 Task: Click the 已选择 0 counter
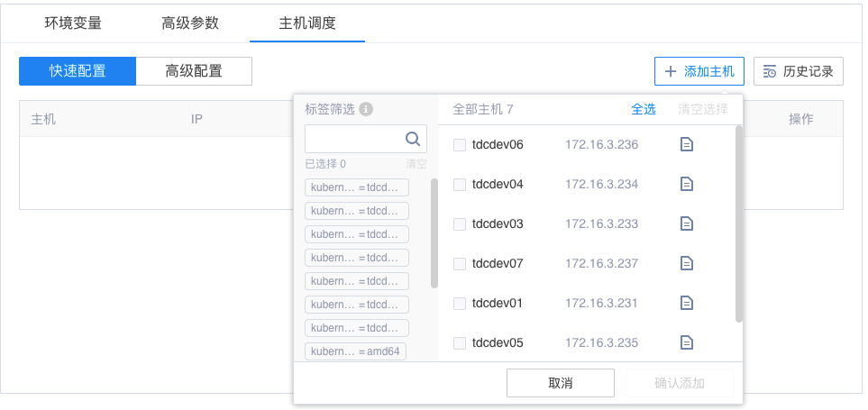point(325,164)
